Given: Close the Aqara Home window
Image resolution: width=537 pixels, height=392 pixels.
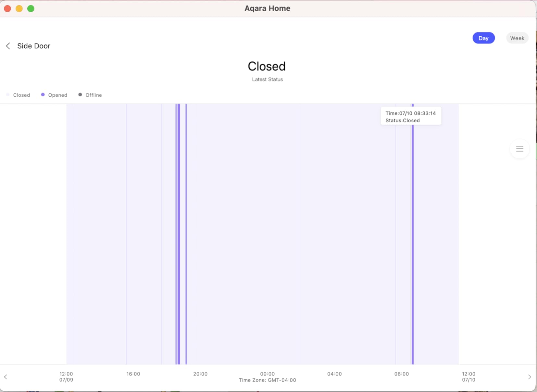Looking at the screenshot, I should (7, 9).
